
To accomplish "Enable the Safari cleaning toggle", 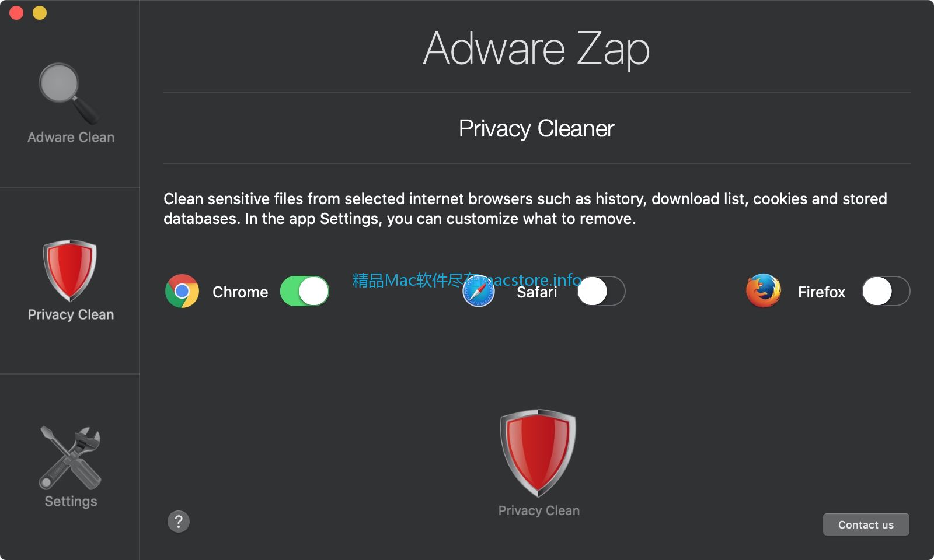I will (601, 291).
